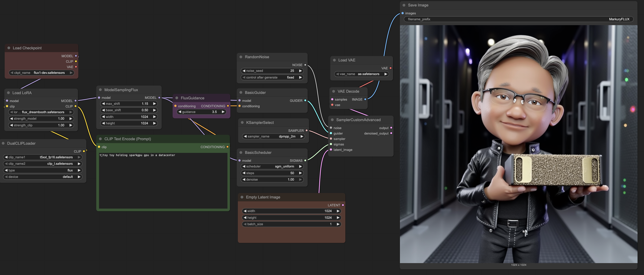Click the RandomNoise NOISE output connector

[305, 65]
